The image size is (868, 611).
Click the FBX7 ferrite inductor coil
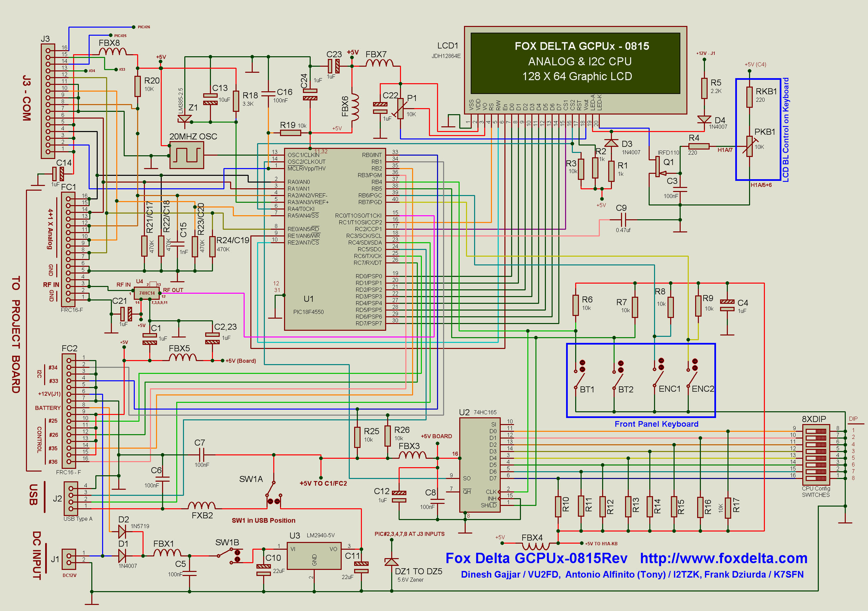[x=379, y=63]
